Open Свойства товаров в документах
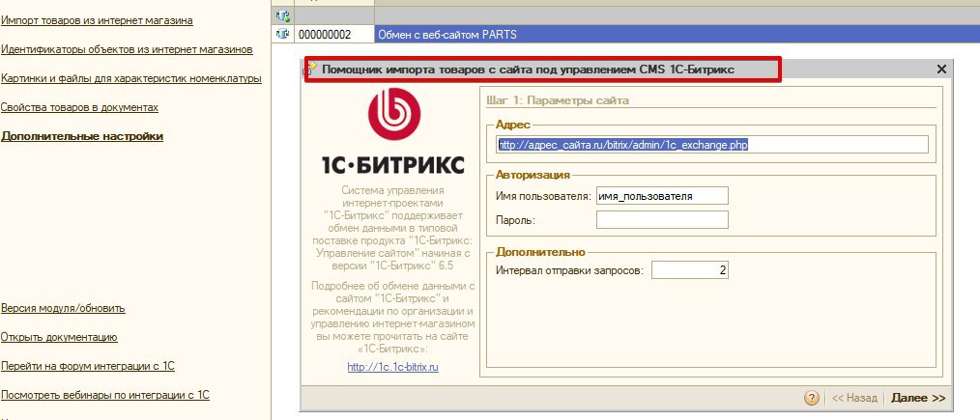 coord(78,107)
